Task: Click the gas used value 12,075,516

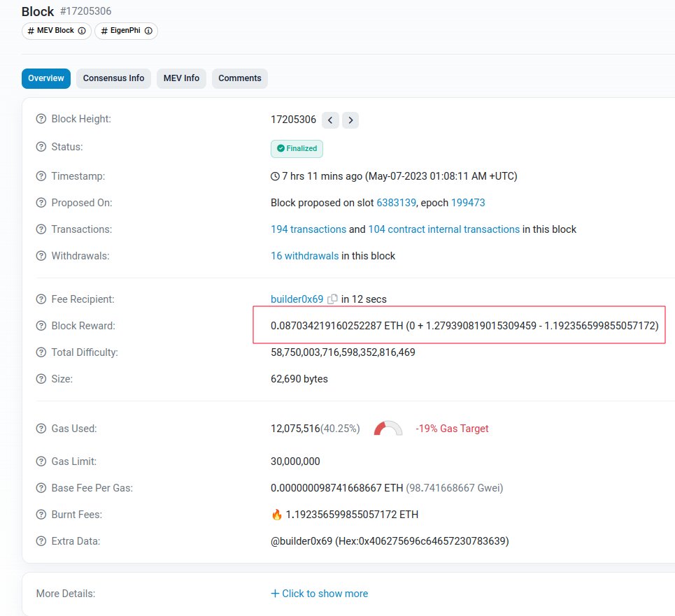Action: [295, 429]
